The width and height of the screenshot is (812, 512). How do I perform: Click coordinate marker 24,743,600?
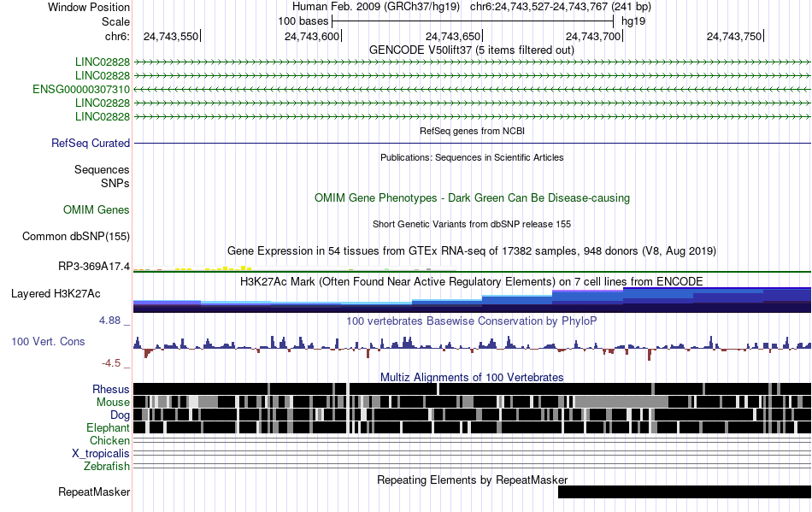point(312,36)
